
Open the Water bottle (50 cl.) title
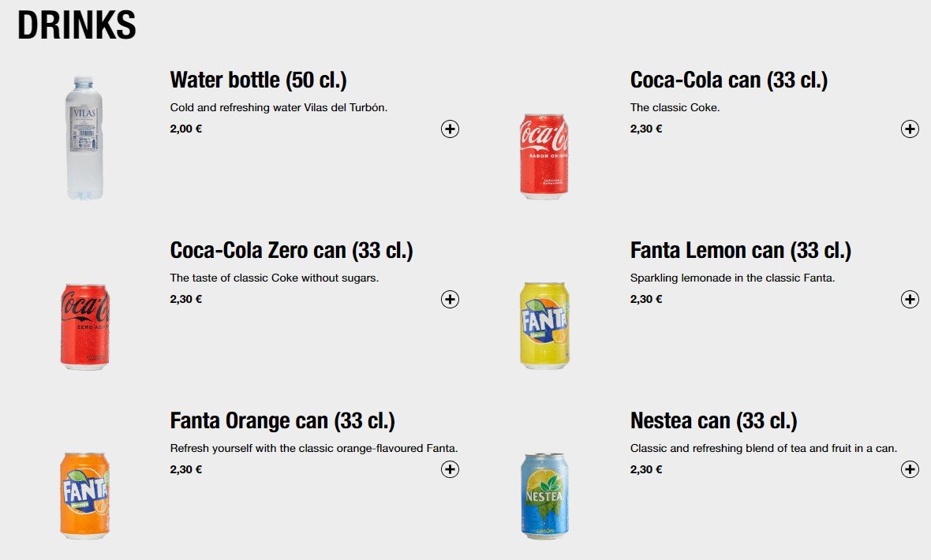pyautogui.click(x=259, y=80)
